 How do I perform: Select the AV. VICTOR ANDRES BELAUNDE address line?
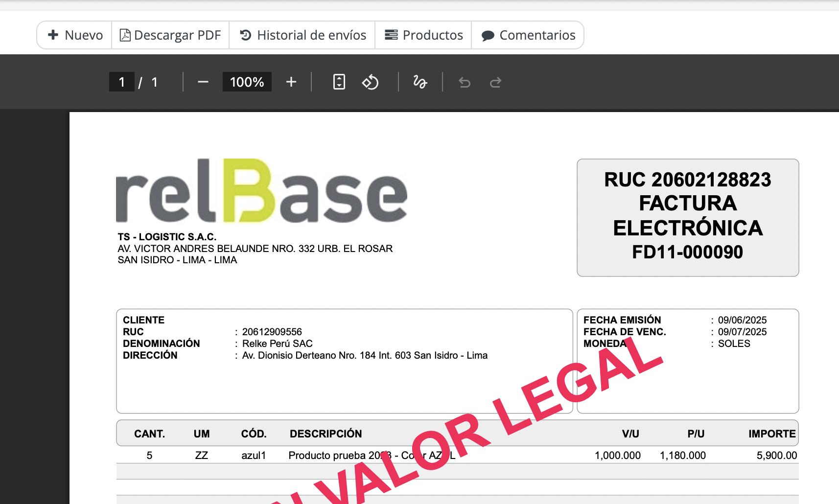pos(255,249)
